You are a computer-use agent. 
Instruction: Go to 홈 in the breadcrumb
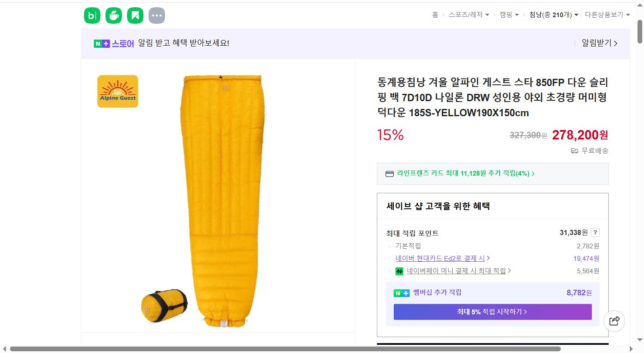point(434,14)
